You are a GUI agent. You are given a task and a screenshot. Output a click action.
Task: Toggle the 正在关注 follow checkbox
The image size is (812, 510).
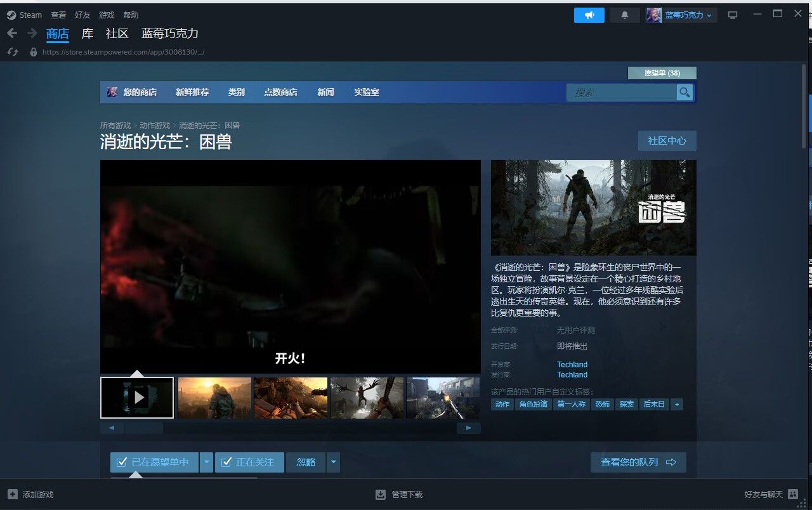(226, 462)
